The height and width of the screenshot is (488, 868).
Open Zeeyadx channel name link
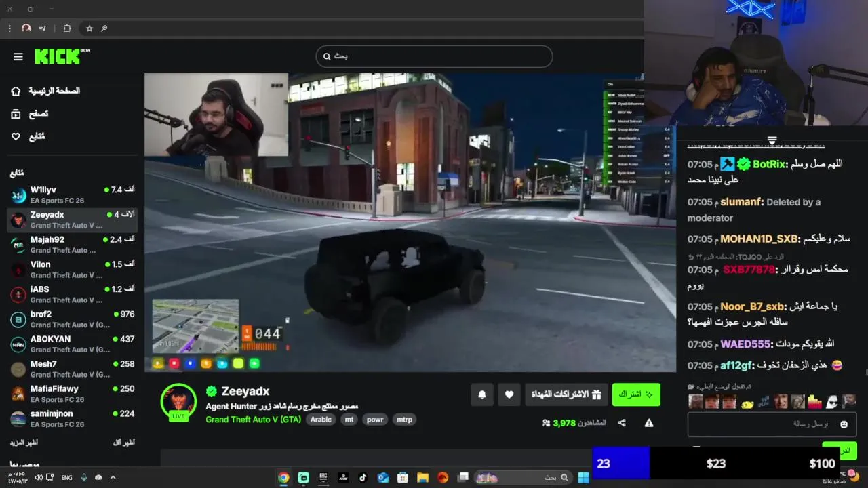(x=245, y=391)
